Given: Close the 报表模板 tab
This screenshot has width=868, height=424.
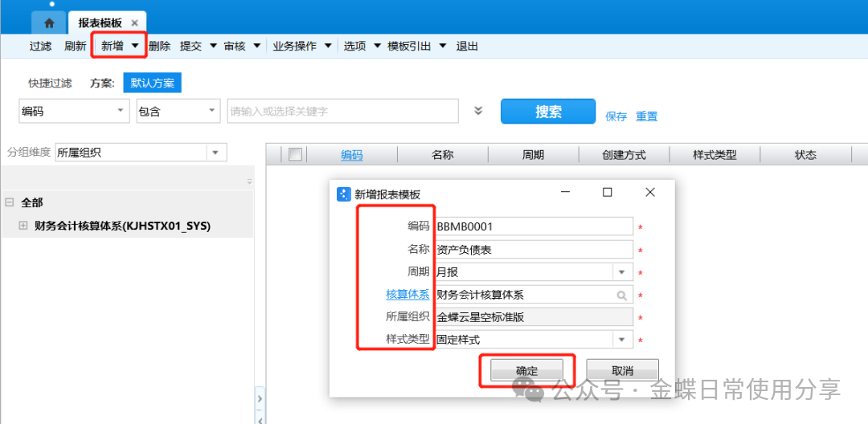Looking at the screenshot, I should 135,23.
